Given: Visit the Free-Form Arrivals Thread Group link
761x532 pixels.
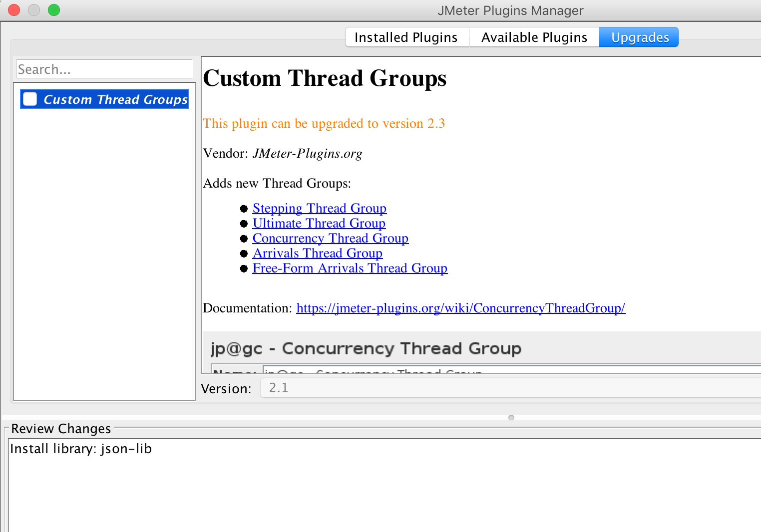Looking at the screenshot, I should point(350,268).
